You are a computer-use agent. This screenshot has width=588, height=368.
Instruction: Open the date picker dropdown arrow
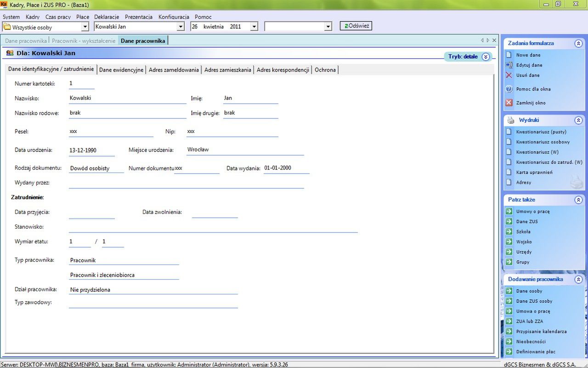pyautogui.click(x=254, y=27)
